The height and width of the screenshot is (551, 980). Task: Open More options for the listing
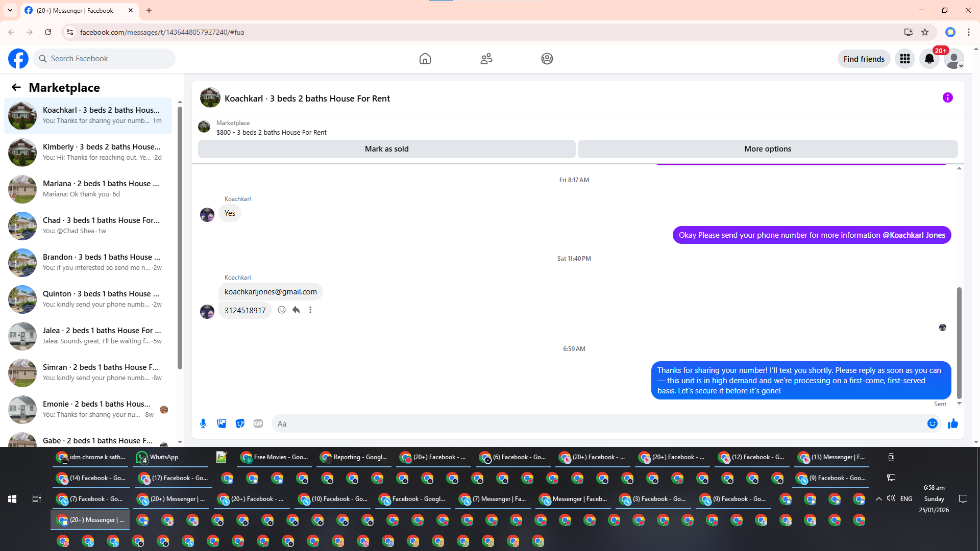click(768, 149)
